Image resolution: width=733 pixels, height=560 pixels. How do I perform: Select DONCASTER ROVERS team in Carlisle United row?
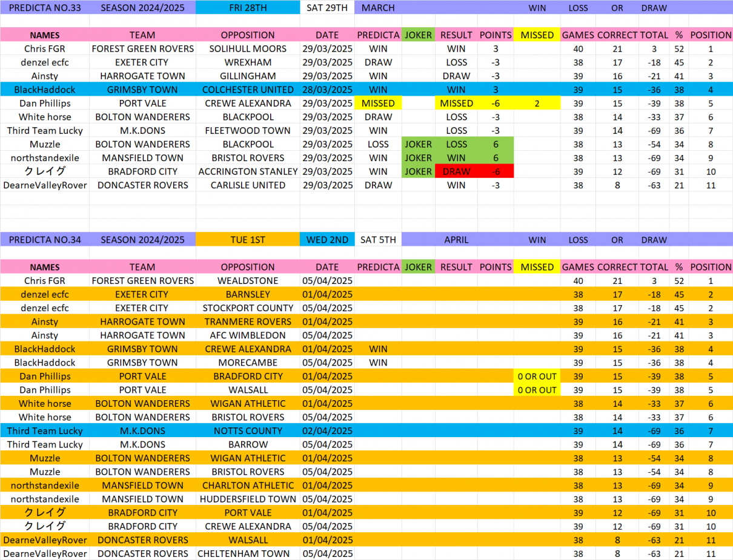coord(142,185)
